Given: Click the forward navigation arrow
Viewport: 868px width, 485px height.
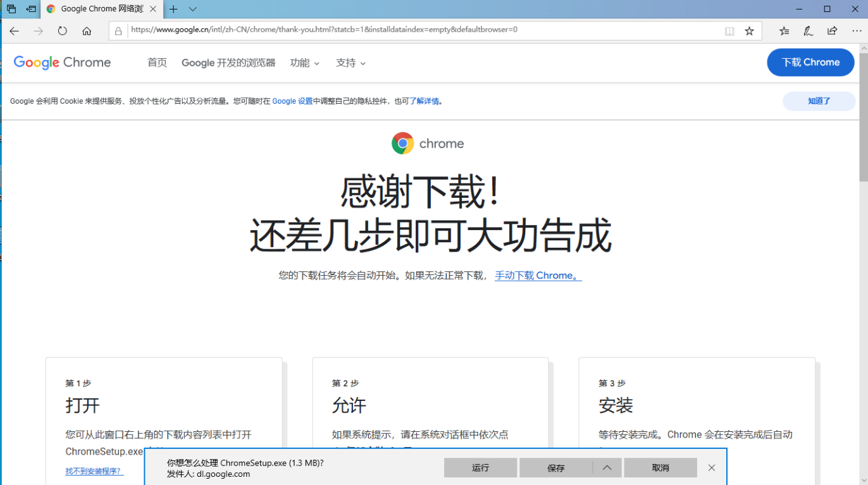Looking at the screenshot, I should [x=39, y=31].
